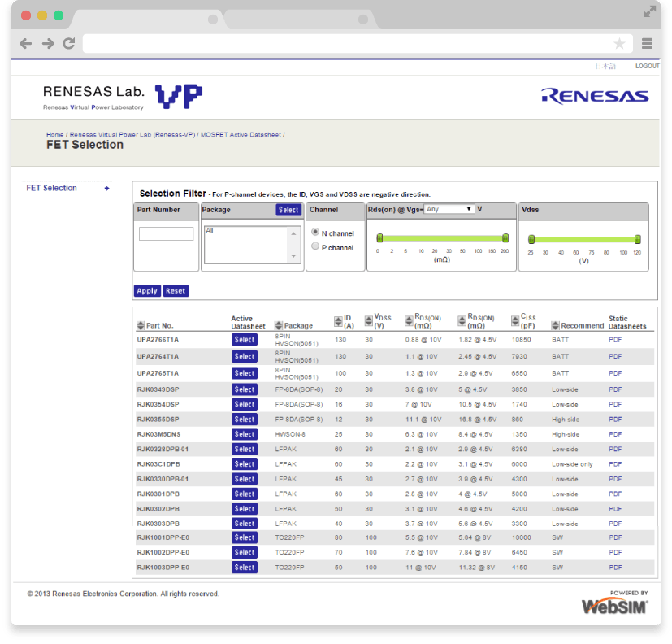Screen dimensions: 672x644
Task: Select active datasheet for RJK1003DPP-E0
Action: point(245,568)
